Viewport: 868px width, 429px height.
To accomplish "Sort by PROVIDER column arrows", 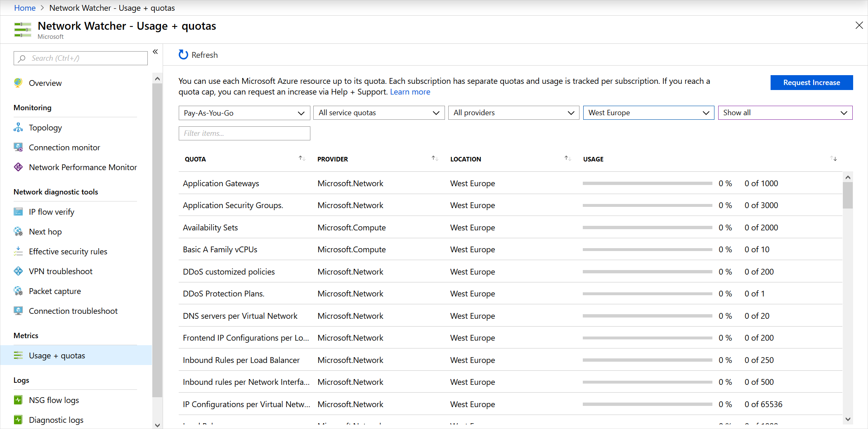I will point(435,159).
